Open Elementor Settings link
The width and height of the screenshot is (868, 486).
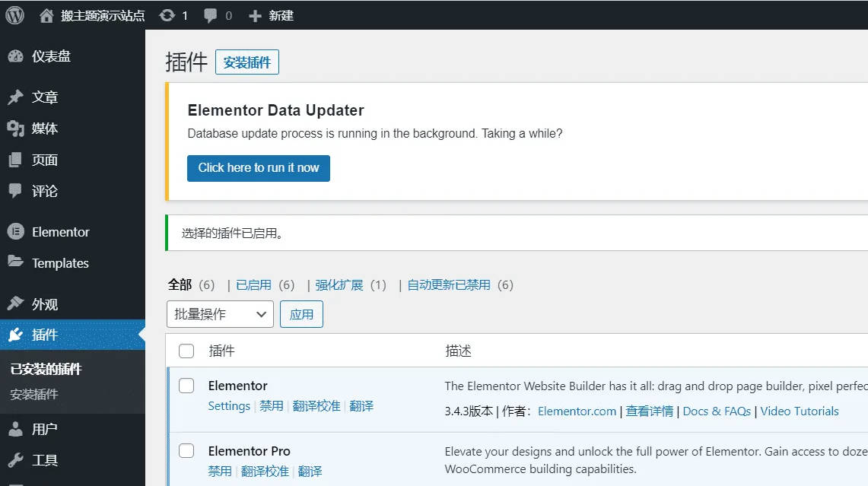pyautogui.click(x=229, y=405)
